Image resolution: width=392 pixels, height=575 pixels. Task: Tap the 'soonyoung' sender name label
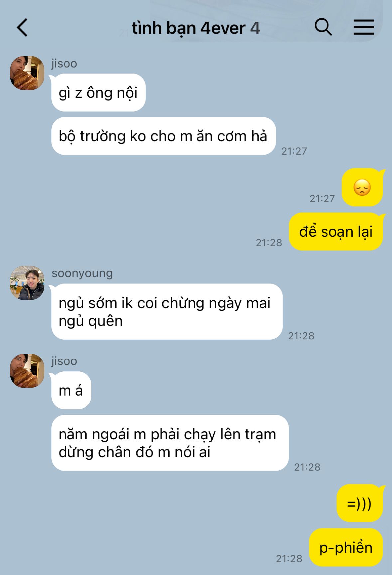(82, 273)
